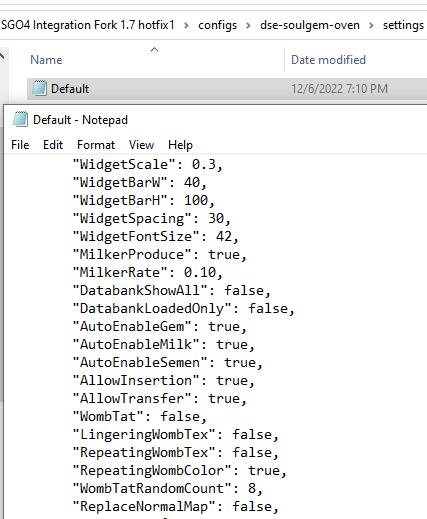
Task: Click the "WidgetScale": 0.3 line
Action: pyautogui.click(x=148, y=164)
